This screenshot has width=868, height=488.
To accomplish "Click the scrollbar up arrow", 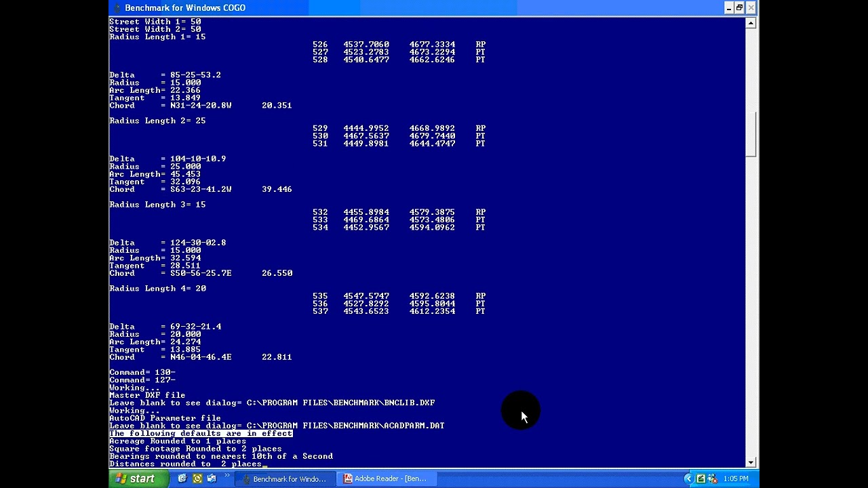I will pos(751,23).
